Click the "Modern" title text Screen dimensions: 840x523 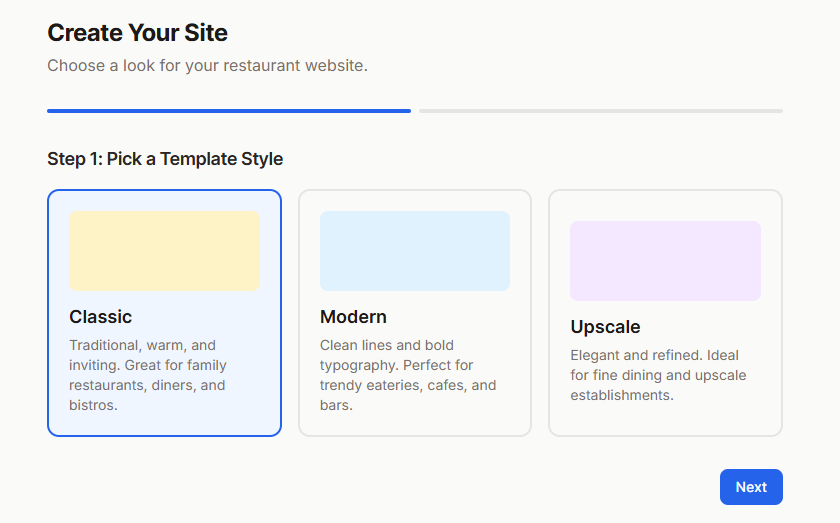pos(353,317)
